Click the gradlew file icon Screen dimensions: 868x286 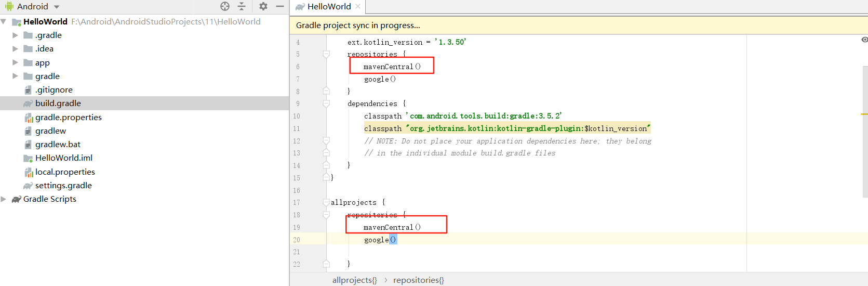point(28,131)
